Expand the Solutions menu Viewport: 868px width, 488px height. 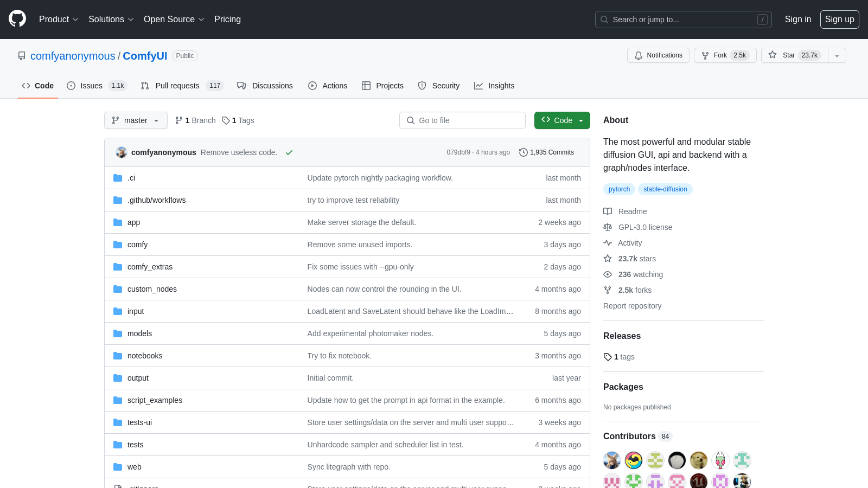pos(111,19)
